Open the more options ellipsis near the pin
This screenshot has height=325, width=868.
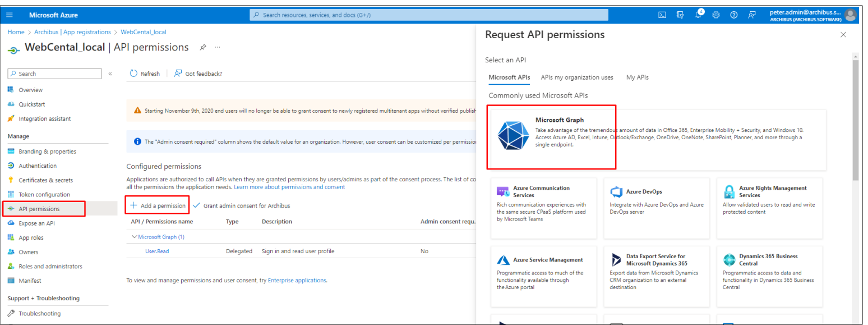217,48
